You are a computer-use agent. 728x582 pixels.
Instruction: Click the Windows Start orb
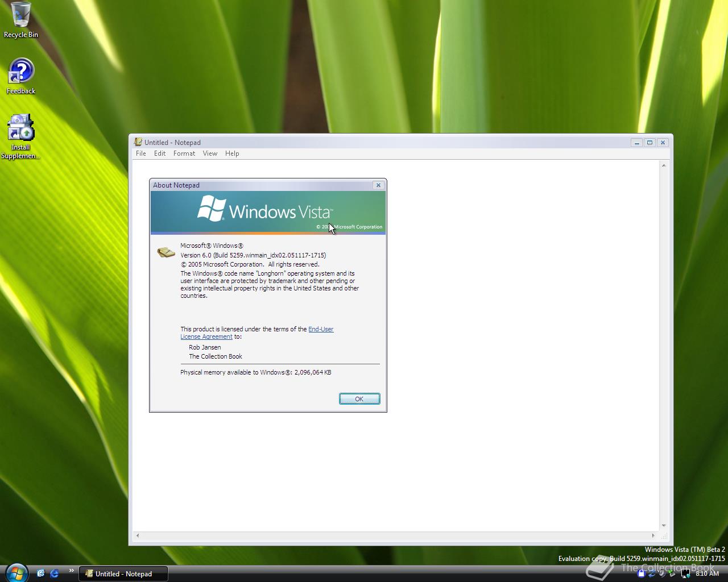coord(16,573)
